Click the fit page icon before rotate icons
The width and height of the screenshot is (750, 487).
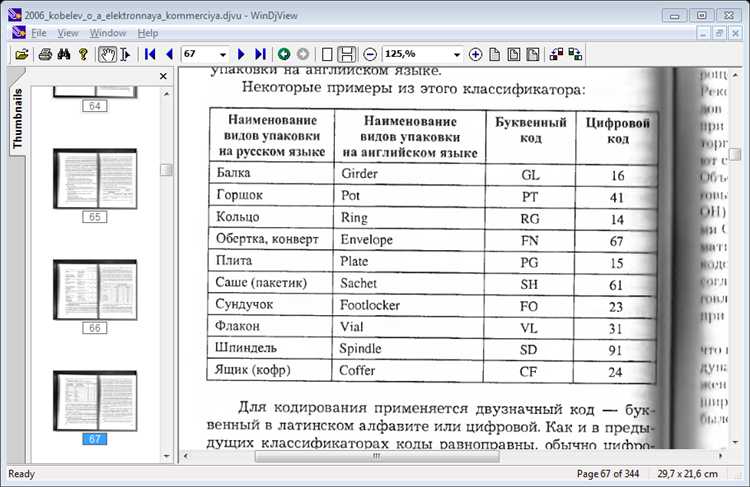click(x=533, y=55)
